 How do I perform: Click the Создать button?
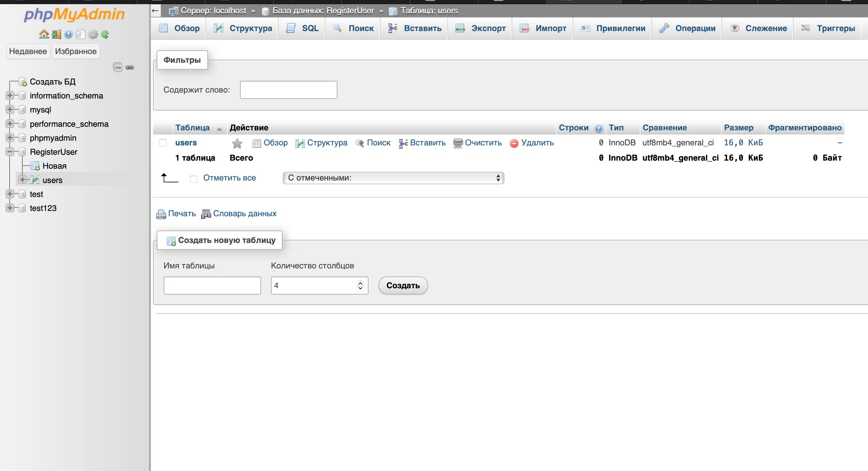point(403,286)
